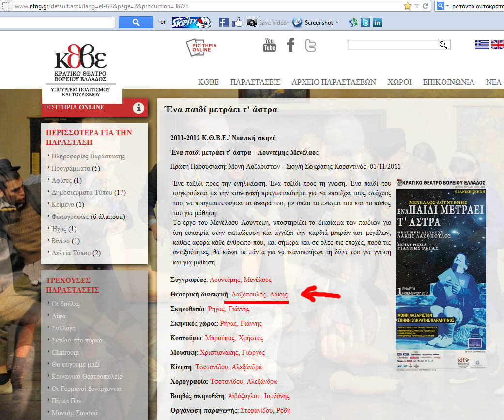Image resolution: width=504 pixels, height=420 pixels.
Task: Open Δημοσιεύματα Τύπου (17) link
Action: pos(89,192)
